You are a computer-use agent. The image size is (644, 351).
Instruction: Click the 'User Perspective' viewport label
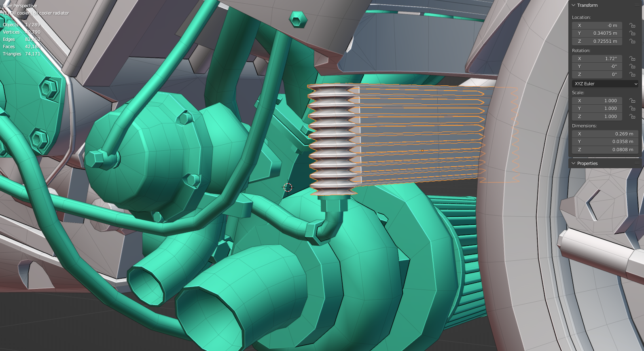point(20,6)
